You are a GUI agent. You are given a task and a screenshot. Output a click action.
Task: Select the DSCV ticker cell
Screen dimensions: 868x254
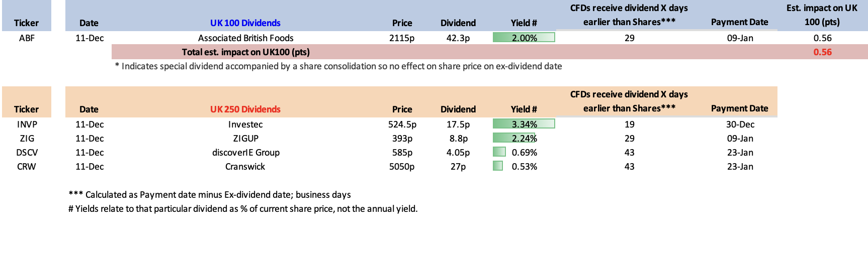pos(27,153)
